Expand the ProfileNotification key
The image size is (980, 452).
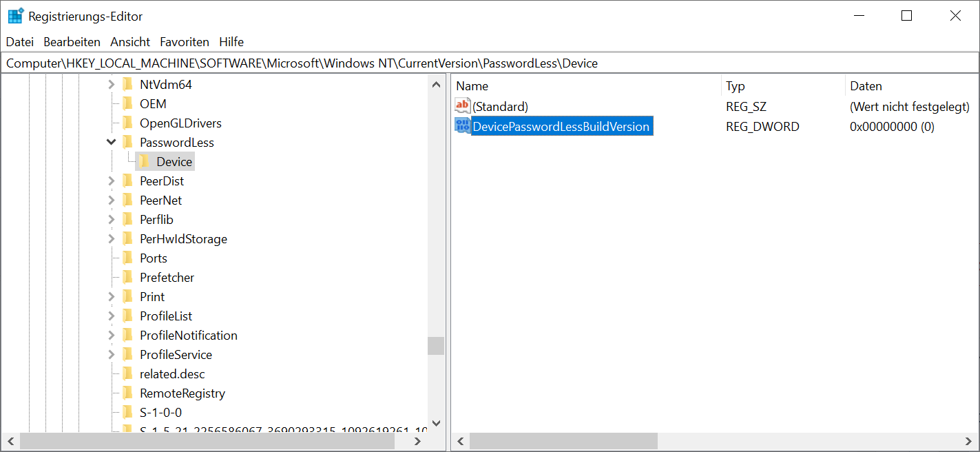[x=111, y=336]
